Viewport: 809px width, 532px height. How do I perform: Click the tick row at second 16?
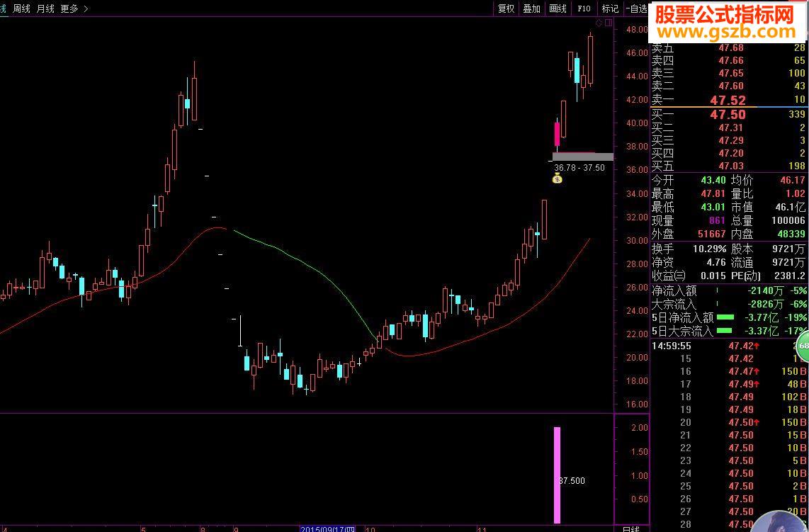[x=728, y=371]
